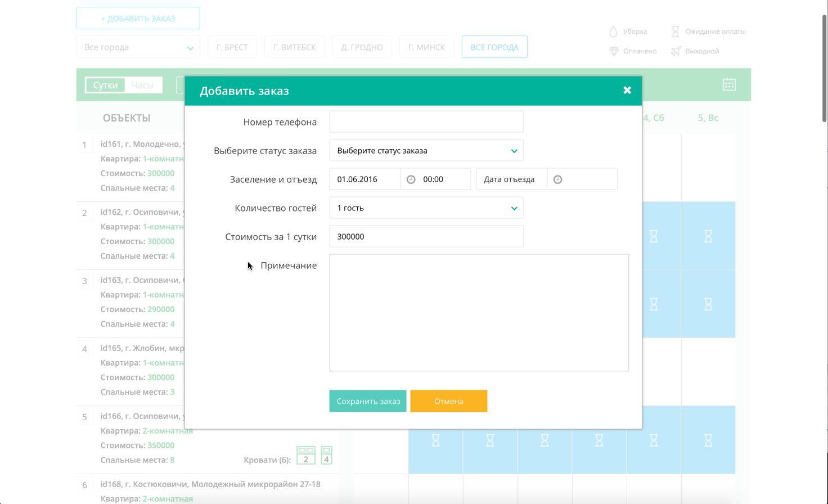Click the Уборка water-drop legend icon
Viewport: 828px width, 504px height.
click(x=613, y=31)
